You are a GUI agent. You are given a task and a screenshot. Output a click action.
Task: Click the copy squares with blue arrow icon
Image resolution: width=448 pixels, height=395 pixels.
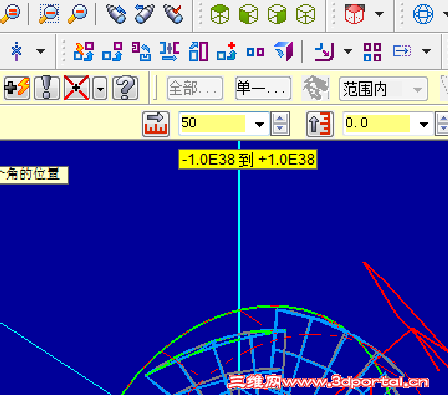[112, 51]
